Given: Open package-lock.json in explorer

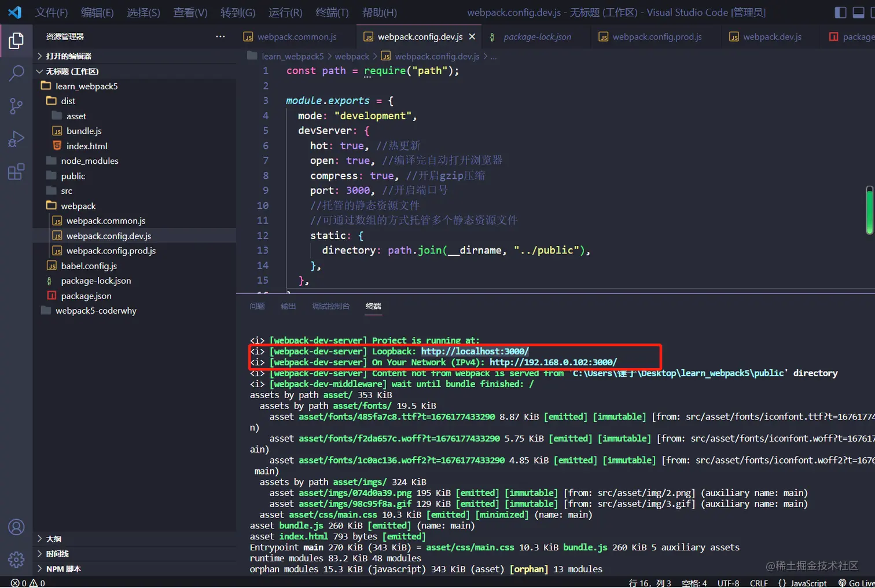Looking at the screenshot, I should click(134, 281).
